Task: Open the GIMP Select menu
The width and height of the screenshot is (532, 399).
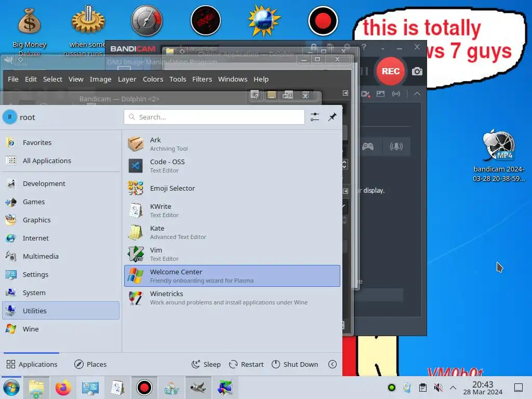Action: pyautogui.click(x=52, y=79)
